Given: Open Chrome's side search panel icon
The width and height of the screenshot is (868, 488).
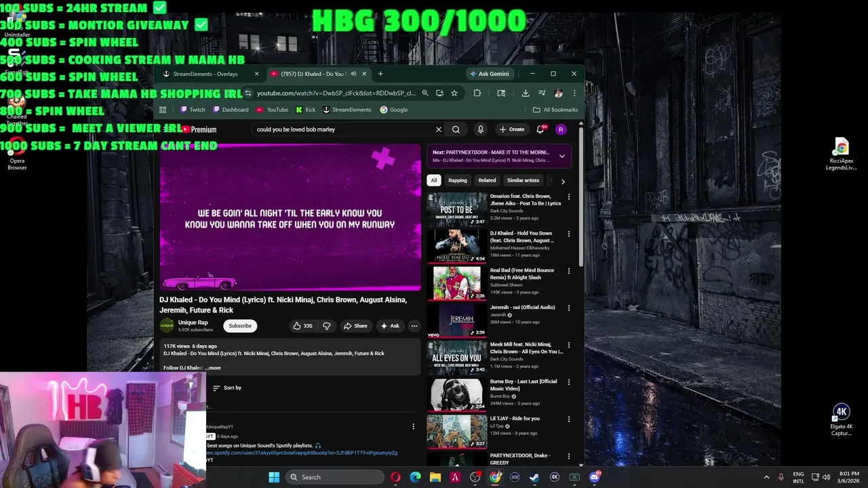Looking at the screenshot, I should click(x=501, y=93).
